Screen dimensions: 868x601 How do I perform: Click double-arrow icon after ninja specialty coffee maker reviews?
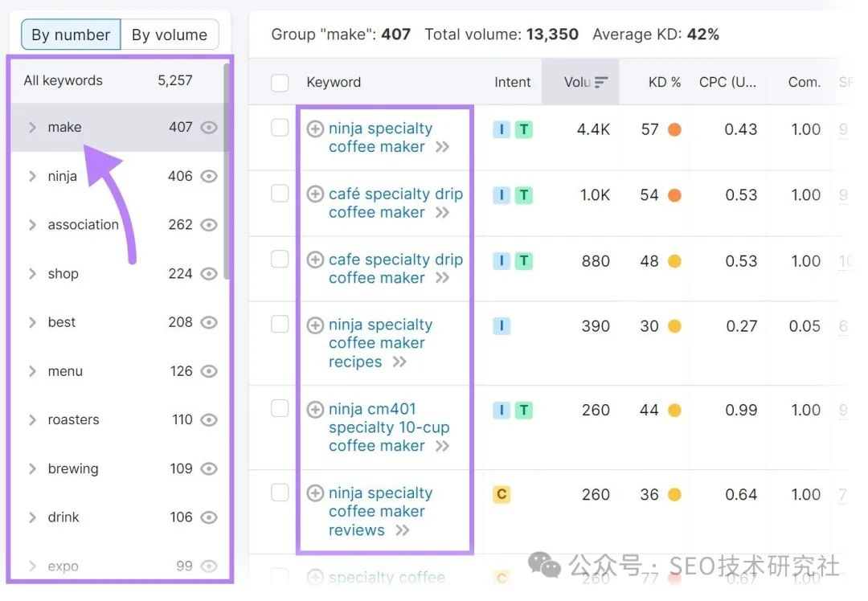coord(403,530)
